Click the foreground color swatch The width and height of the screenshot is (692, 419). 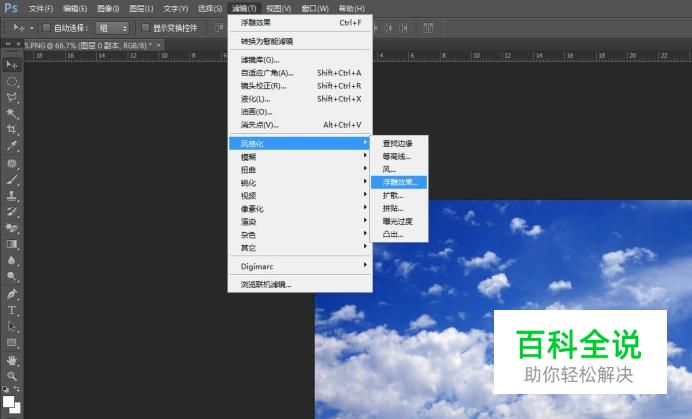[8, 401]
